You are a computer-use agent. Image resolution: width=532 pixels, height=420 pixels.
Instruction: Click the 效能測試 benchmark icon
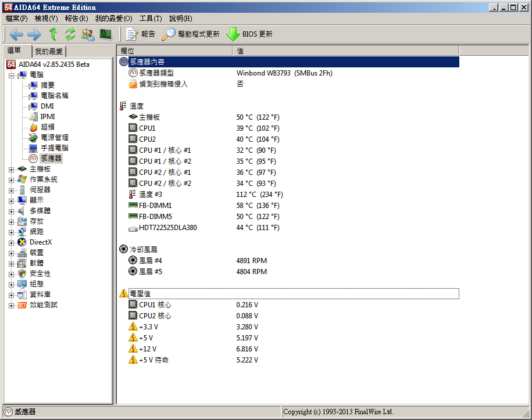(22, 305)
